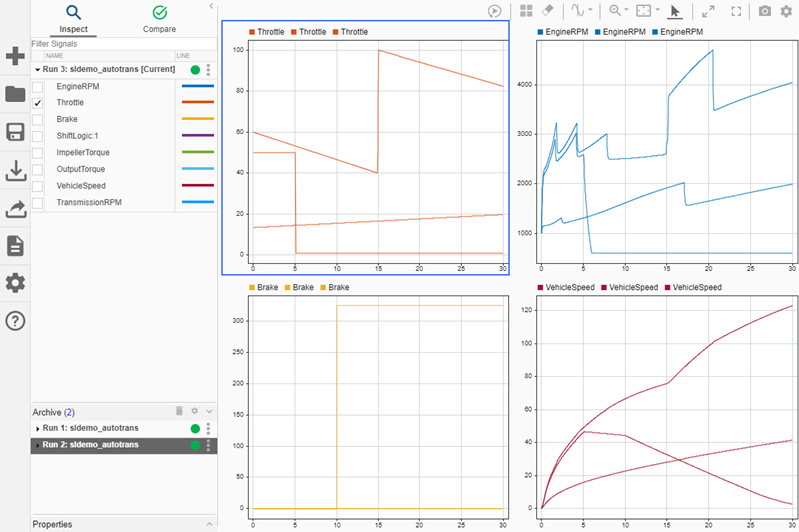Uncheck the Throttle signal checkbox

37,103
